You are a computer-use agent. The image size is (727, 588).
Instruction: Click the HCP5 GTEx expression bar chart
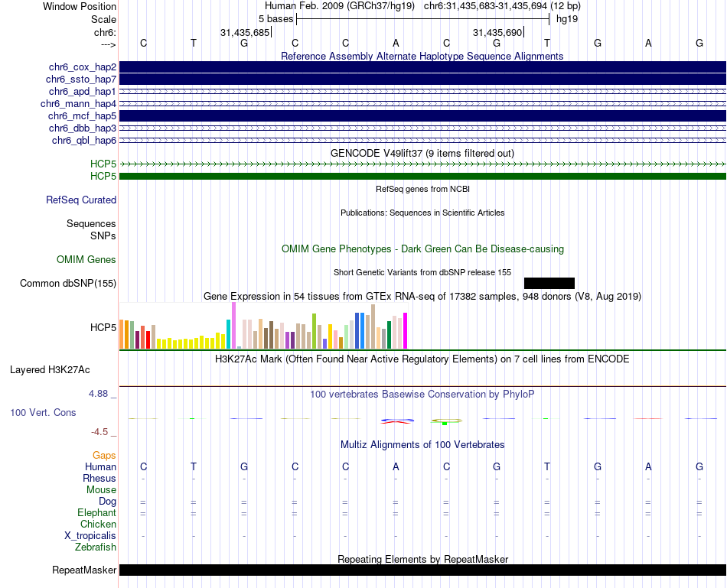(263, 326)
